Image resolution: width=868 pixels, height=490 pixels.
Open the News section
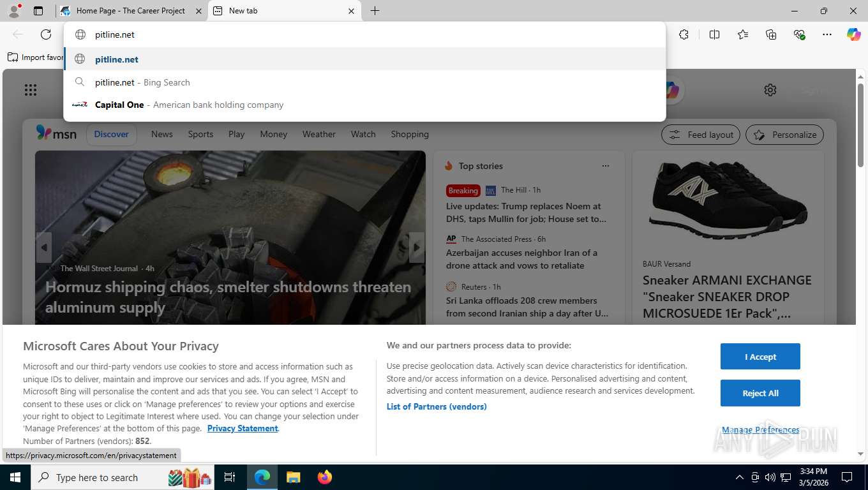pos(162,134)
